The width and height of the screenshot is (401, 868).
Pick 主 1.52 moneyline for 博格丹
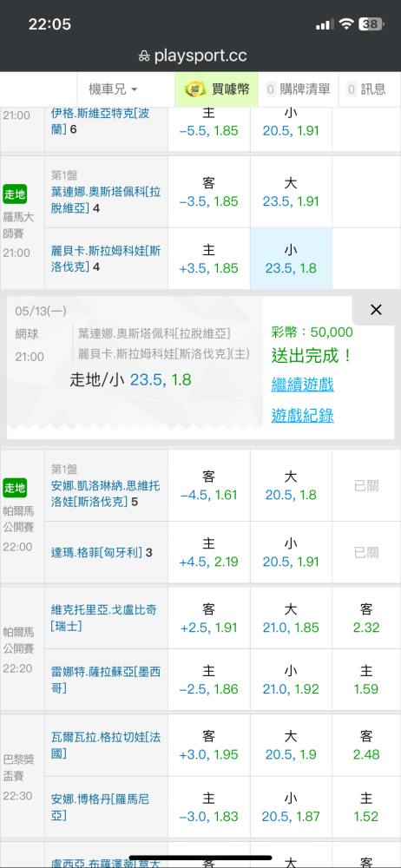(366, 807)
